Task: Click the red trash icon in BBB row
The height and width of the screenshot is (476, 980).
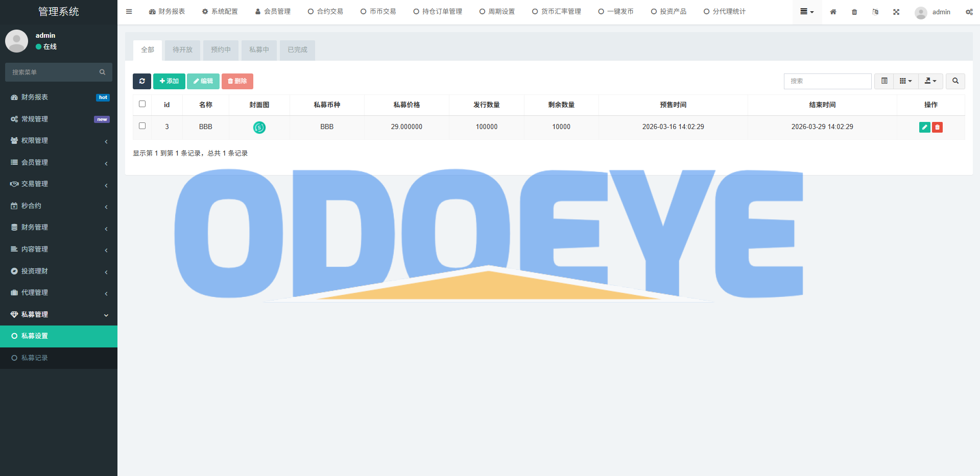Action: pyautogui.click(x=937, y=127)
